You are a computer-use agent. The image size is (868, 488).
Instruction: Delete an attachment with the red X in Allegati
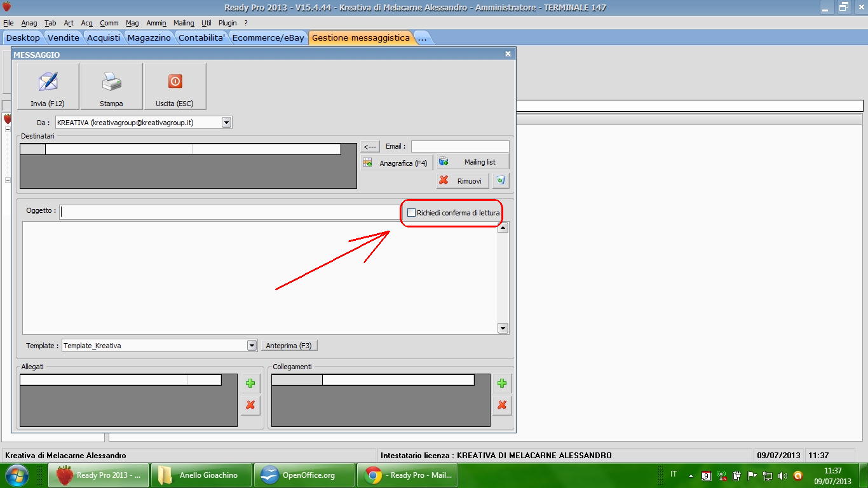click(250, 405)
